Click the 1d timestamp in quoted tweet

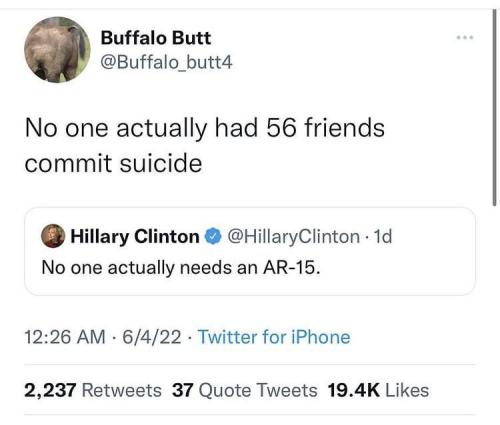pos(383,236)
